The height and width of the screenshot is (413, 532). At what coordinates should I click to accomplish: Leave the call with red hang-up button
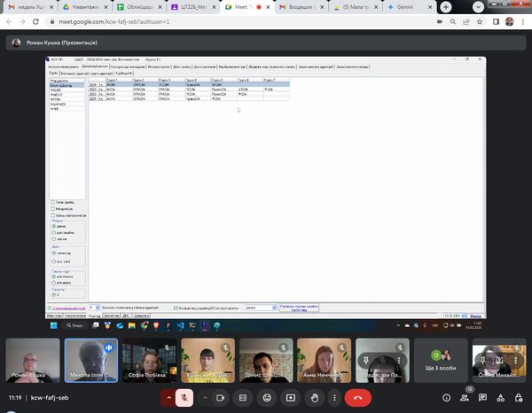357,398
